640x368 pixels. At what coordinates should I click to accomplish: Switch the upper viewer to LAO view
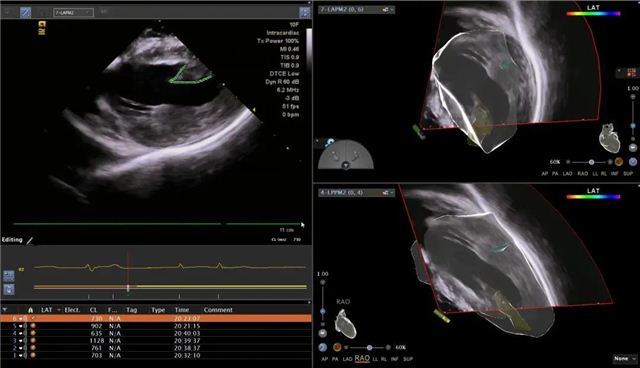point(567,174)
